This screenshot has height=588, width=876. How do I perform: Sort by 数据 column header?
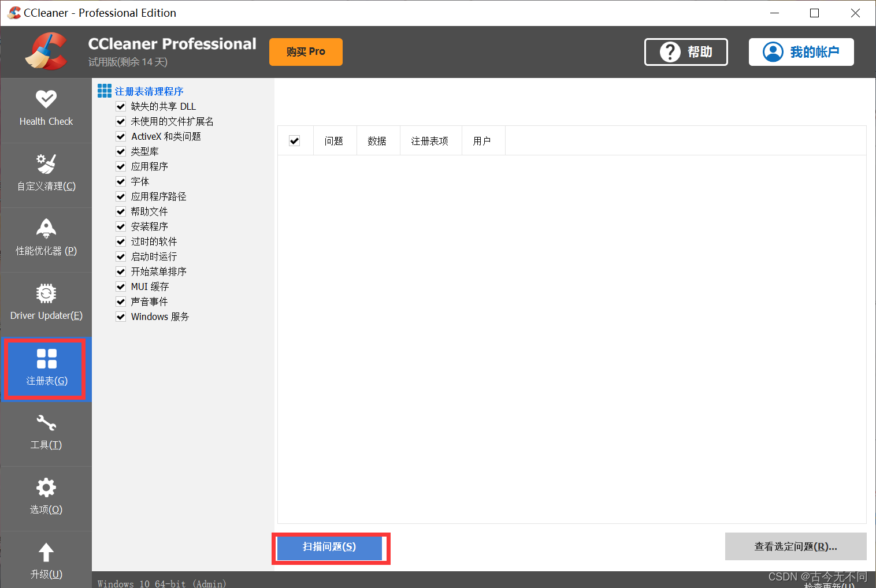tap(377, 141)
